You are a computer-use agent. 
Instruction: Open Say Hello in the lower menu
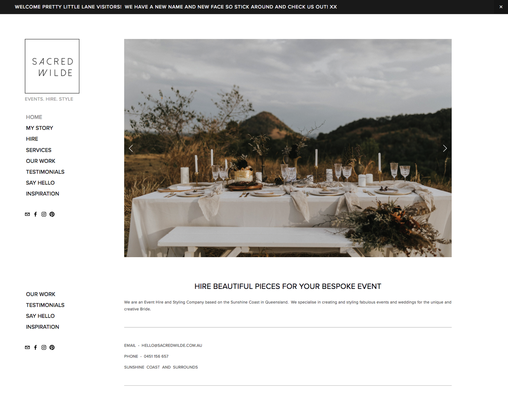[x=40, y=316]
